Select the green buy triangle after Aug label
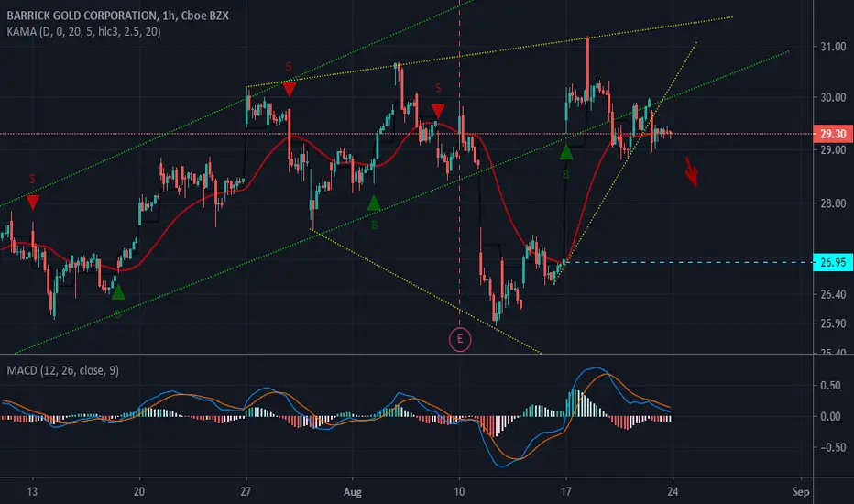 [374, 203]
